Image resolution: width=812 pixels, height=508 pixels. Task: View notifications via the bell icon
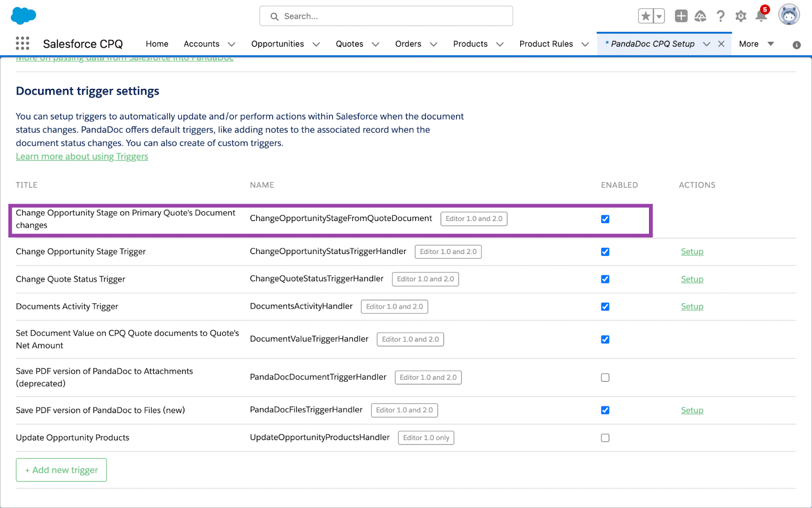pyautogui.click(x=761, y=16)
